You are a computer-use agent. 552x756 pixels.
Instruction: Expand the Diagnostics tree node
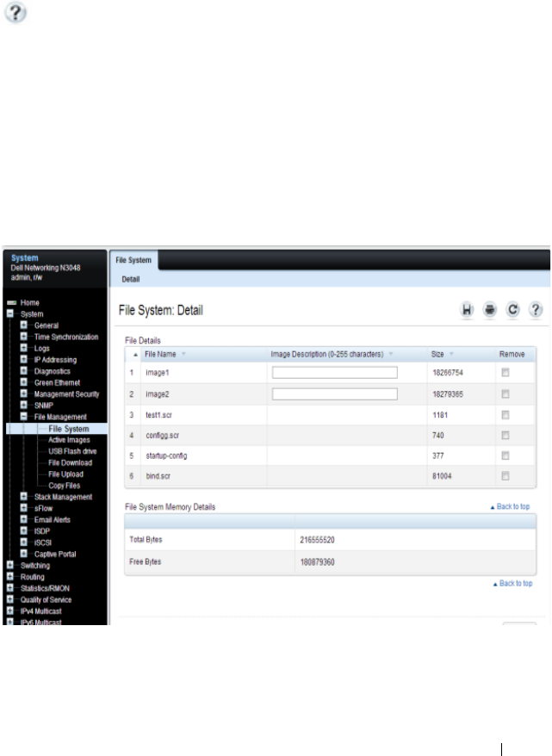[x=23, y=371]
